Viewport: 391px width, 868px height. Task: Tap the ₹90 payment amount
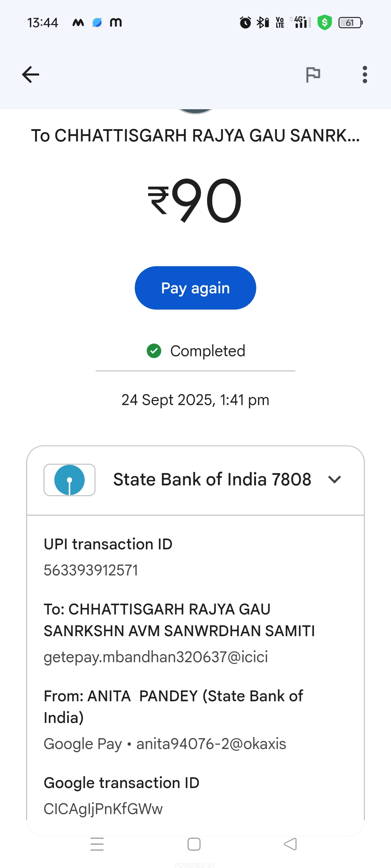point(195,201)
